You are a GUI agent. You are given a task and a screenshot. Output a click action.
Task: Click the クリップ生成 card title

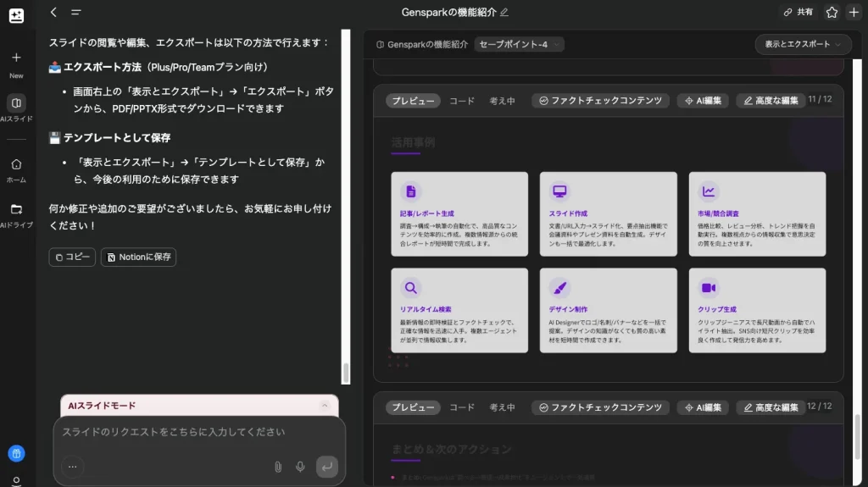[717, 309]
